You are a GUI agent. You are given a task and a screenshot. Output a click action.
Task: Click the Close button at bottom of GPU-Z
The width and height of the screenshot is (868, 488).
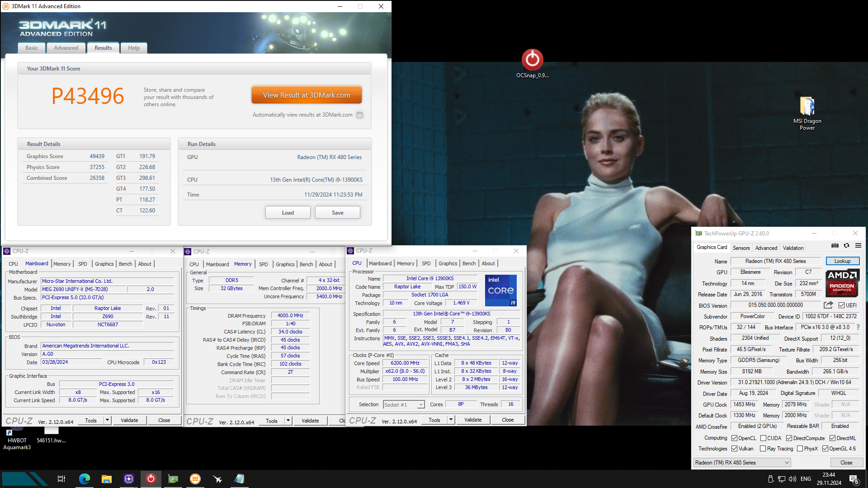(846, 463)
